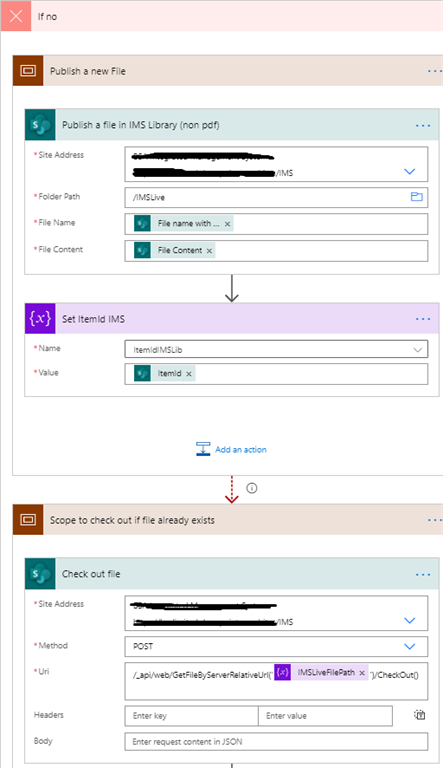This screenshot has width=443, height=768.
Task: Open the ellipsis menu for Publish a file in IMS Library
Action: point(423,125)
